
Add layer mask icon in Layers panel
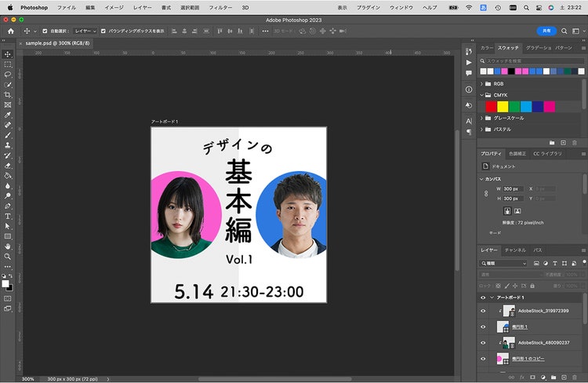[532, 377]
